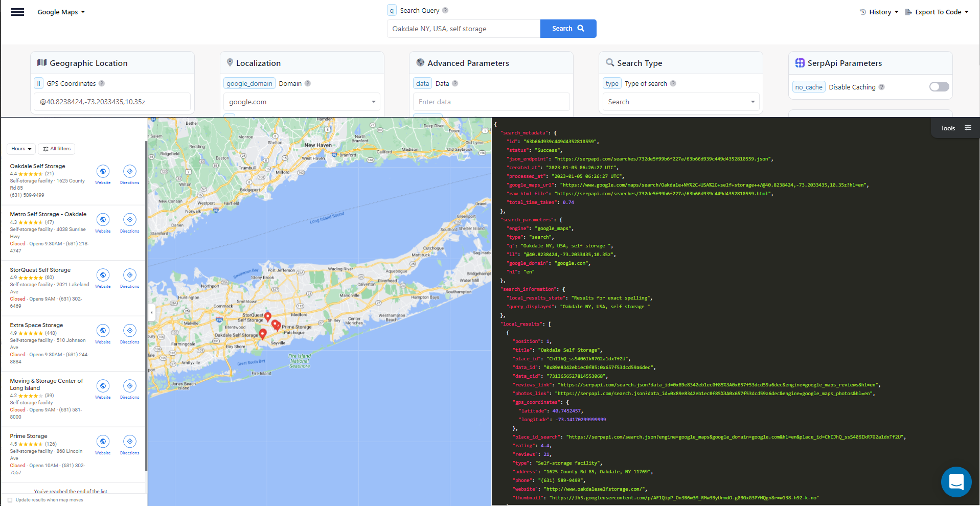This screenshot has width=980, height=506.
Task: Click the blue Search button
Action: (567, 28)
